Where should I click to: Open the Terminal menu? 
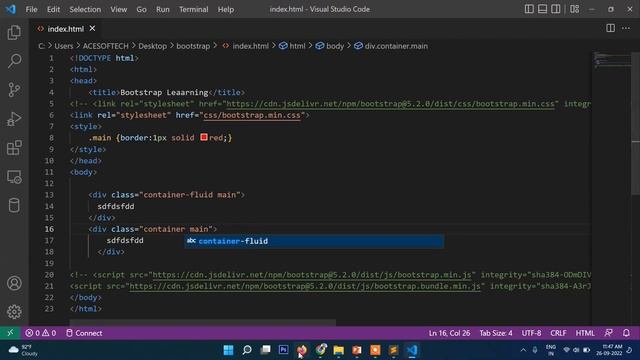click(x=193, y=9)
